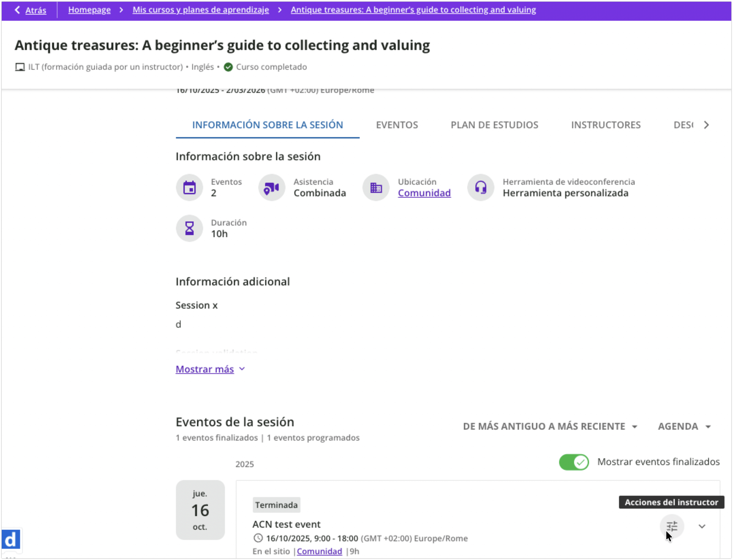Image resolution: width=733 pixels, height=560 pixels.
Task: Open Acciones del instructor sliders icon
Action: click(x=672, y=526)
